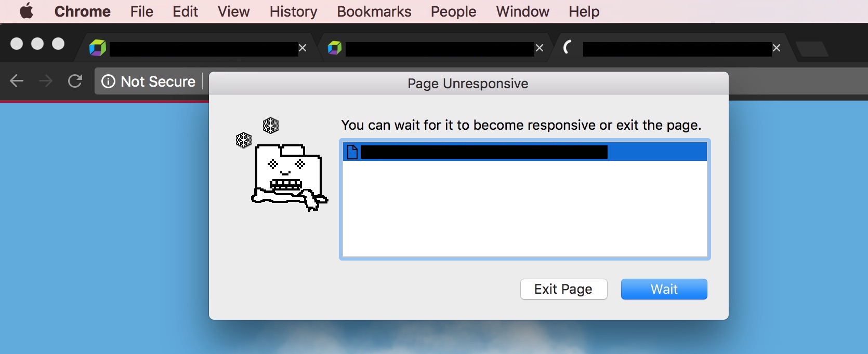Image resolution: width=868 pixels, height=354 pixels.
Task: Switch to the first browser tab
Action: point(198,48)
